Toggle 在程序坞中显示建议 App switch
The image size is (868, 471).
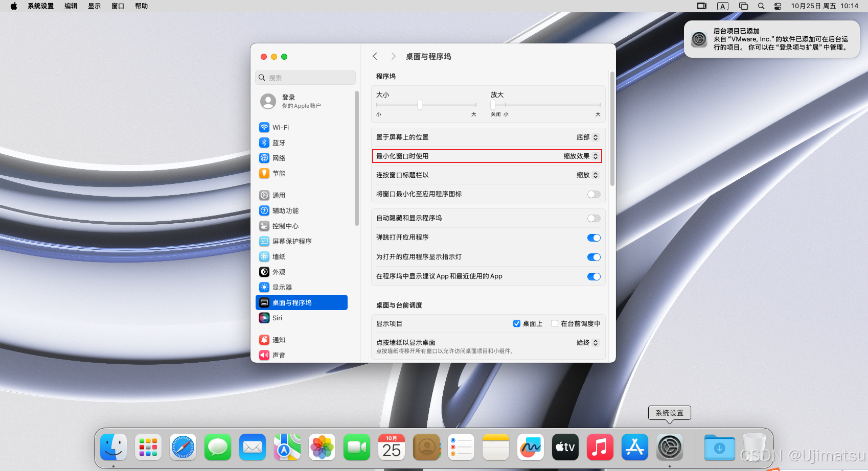coord(593,276)
